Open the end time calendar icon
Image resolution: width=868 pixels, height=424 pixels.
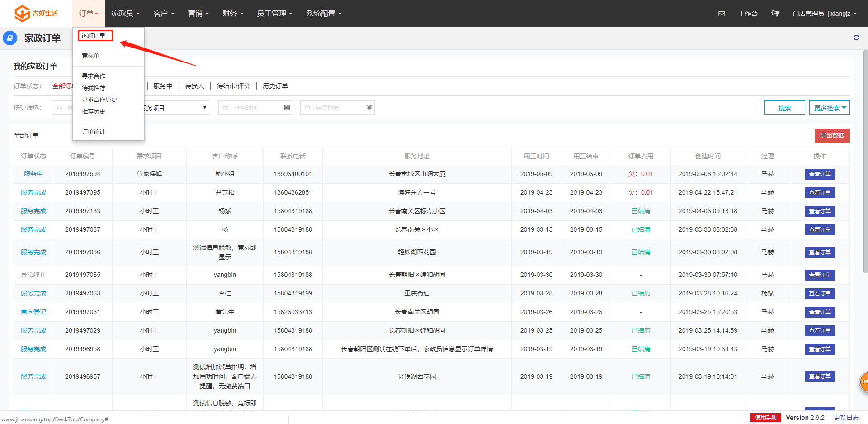pos(369,108)
